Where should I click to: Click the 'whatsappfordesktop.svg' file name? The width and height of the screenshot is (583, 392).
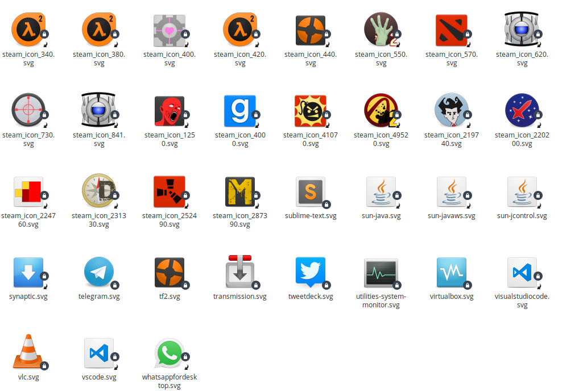[x=169, y=381]
